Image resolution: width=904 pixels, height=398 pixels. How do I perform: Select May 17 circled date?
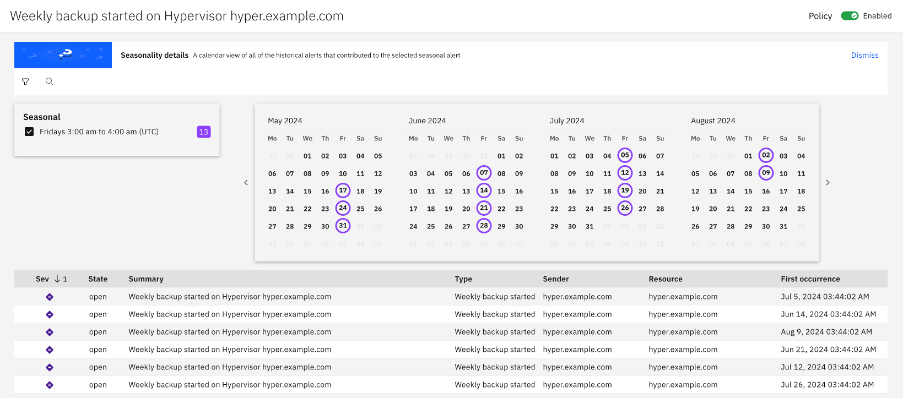343,191
